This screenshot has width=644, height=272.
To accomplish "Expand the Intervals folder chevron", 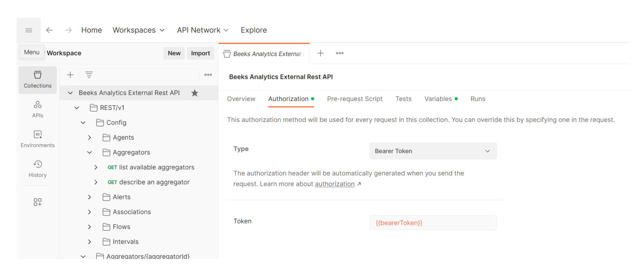I will [90, 242].
